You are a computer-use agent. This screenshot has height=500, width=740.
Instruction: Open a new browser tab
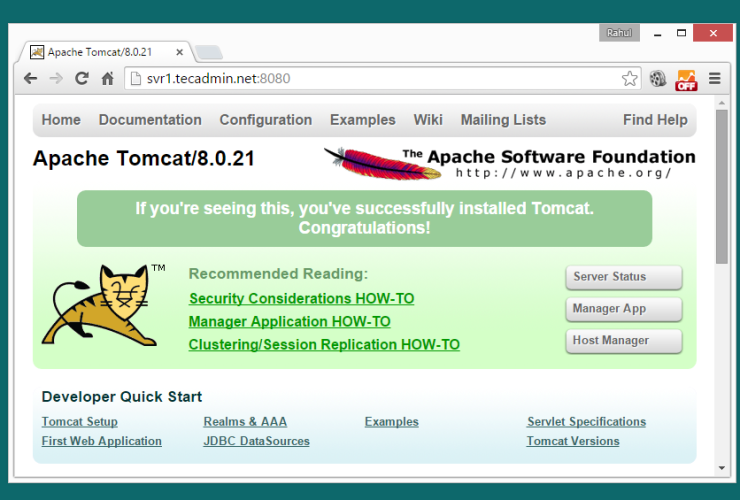click(208, 52)
